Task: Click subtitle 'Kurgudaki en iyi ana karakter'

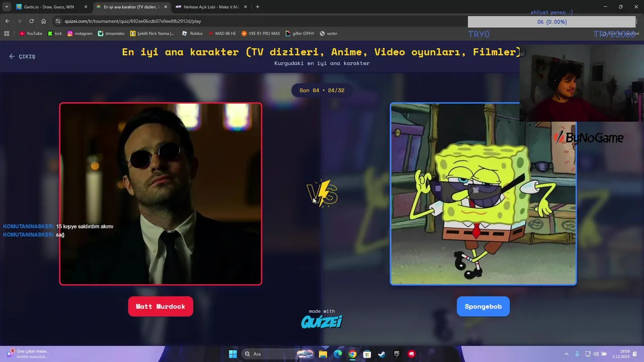Action: click(x=322, y=63)
